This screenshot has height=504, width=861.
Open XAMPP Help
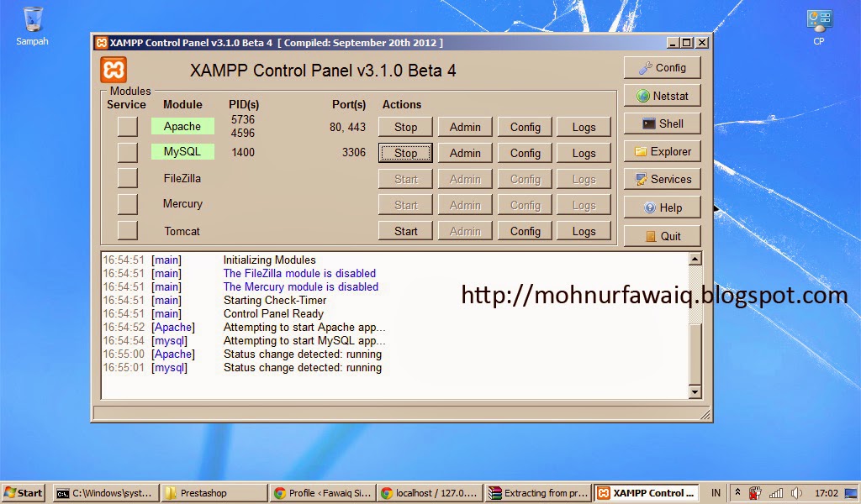(x=663, y=207)
